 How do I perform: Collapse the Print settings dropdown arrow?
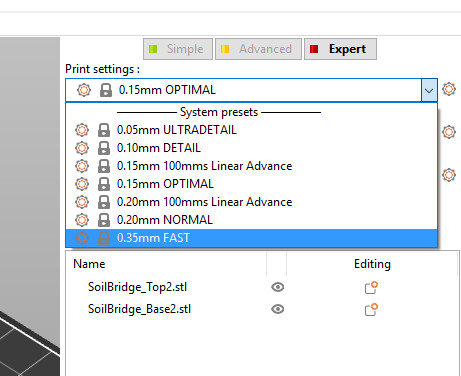(x=429, y=90)
